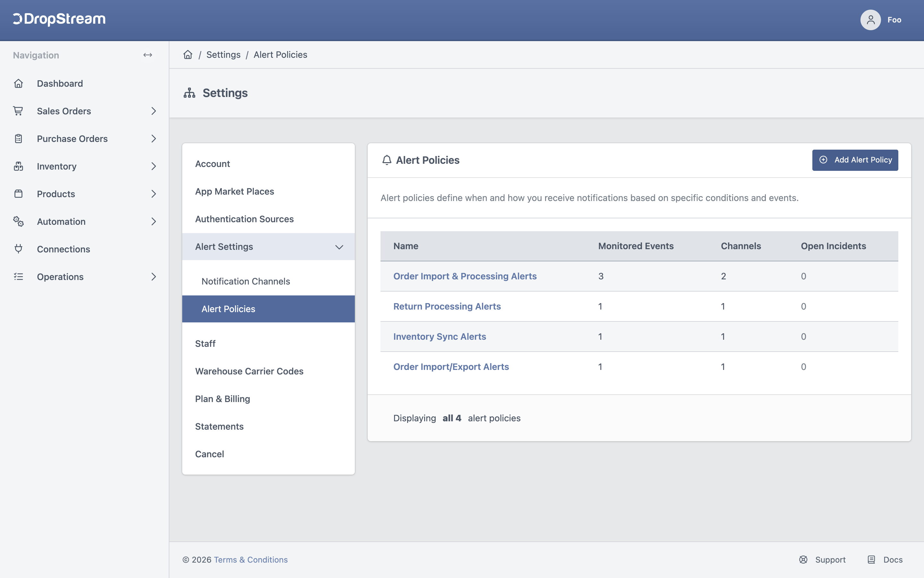Screen dimensions: 924x578
Task: Click the Docs document icon
Action: pyautogui.click(x=871, y=560)
